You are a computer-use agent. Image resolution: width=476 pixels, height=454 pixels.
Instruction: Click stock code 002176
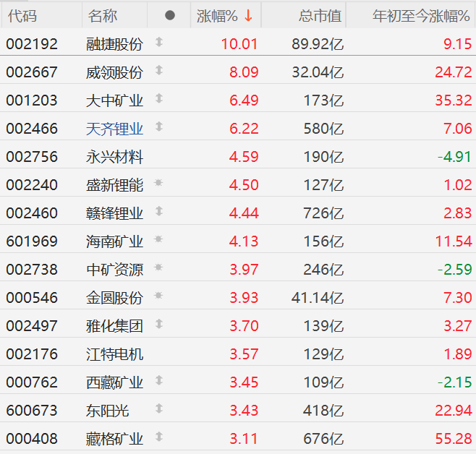(x=32, y=354)
